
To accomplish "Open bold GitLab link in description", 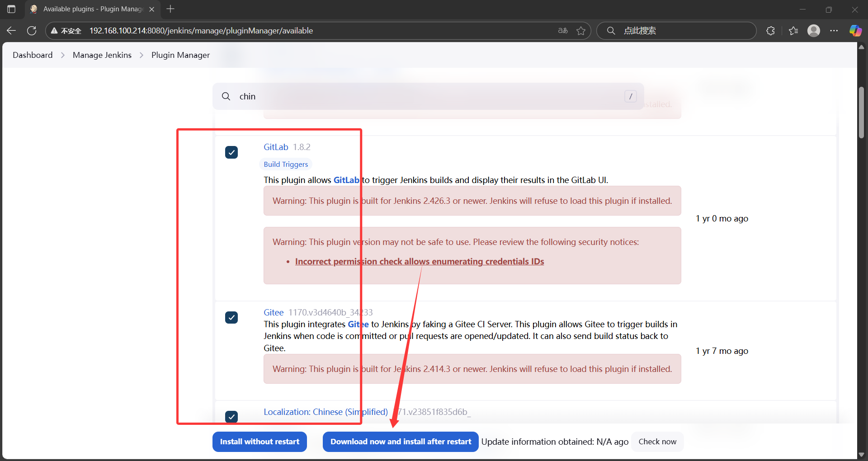I will click(346, 180).
